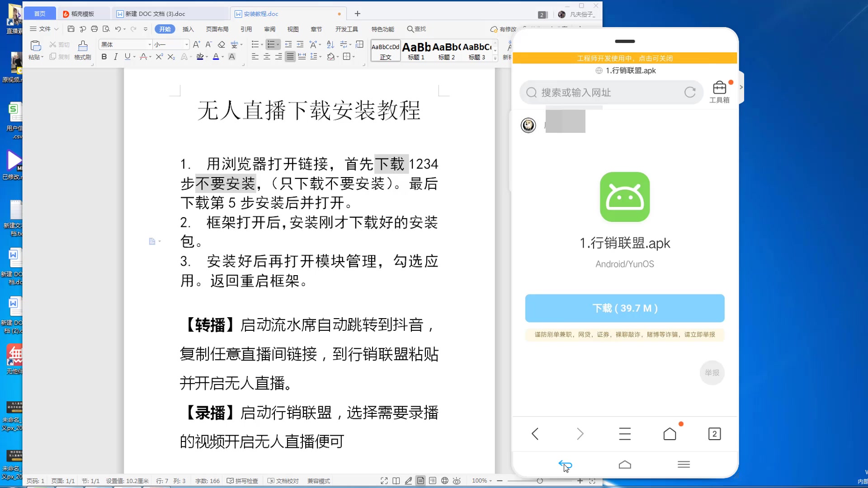This screenshot has height=488, width=868.
Task: Toggle reading layout (book icon) in status bar
Action: coord(396,481)
